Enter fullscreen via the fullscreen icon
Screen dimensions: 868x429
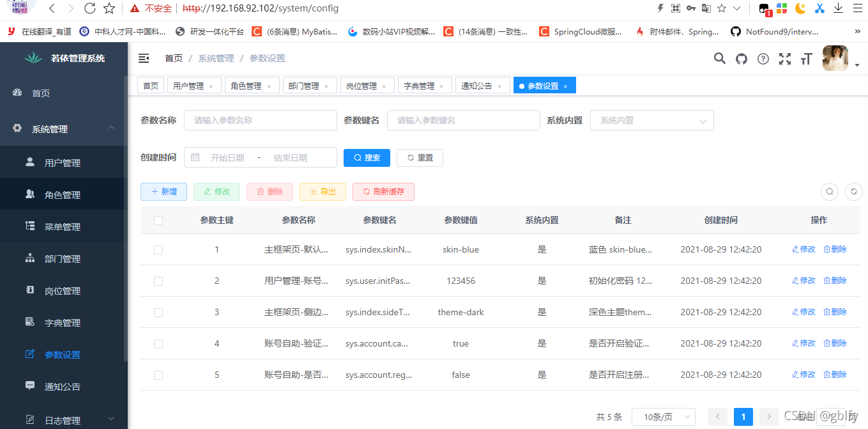coord(784,58)
